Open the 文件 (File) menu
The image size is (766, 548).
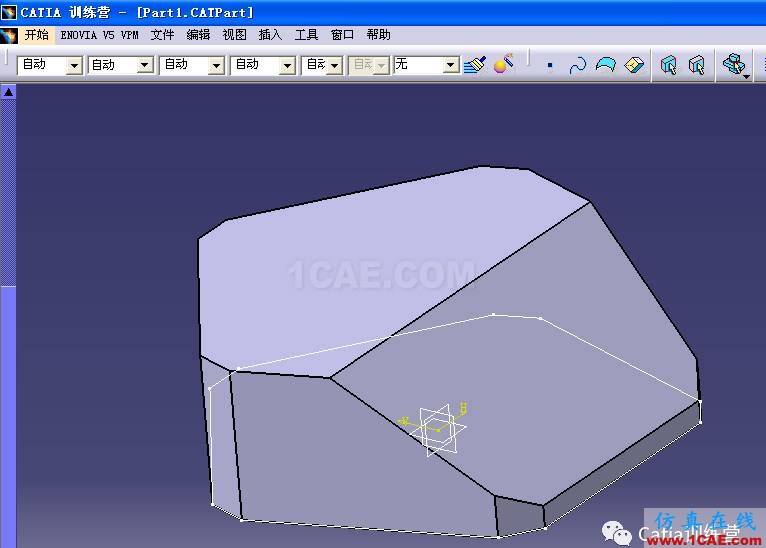162,35
